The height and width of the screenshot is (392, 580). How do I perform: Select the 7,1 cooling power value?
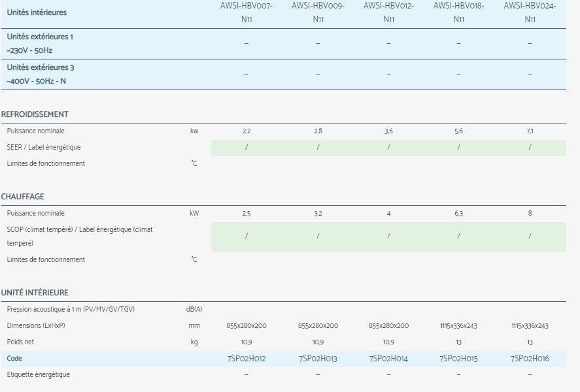530,131
